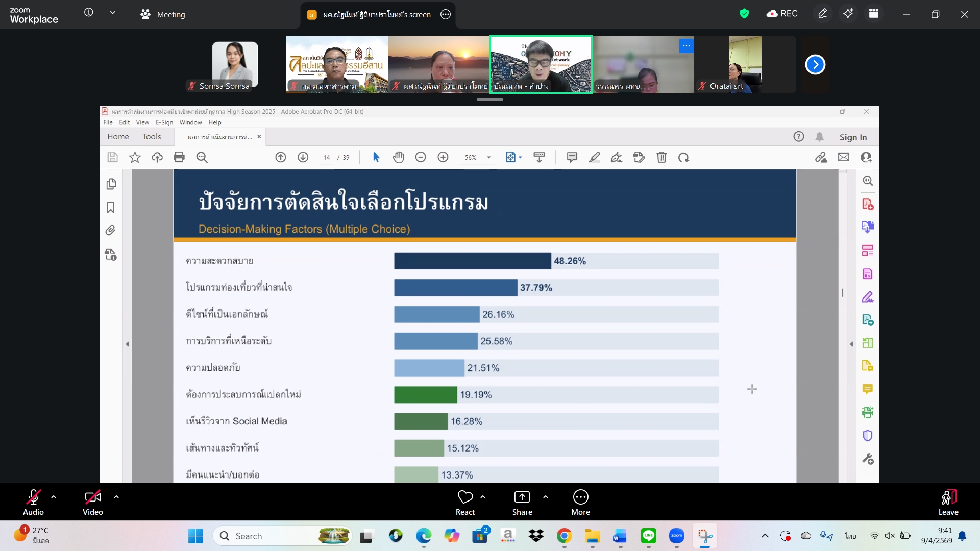Open the Share options caret

(x=546, y=496)
